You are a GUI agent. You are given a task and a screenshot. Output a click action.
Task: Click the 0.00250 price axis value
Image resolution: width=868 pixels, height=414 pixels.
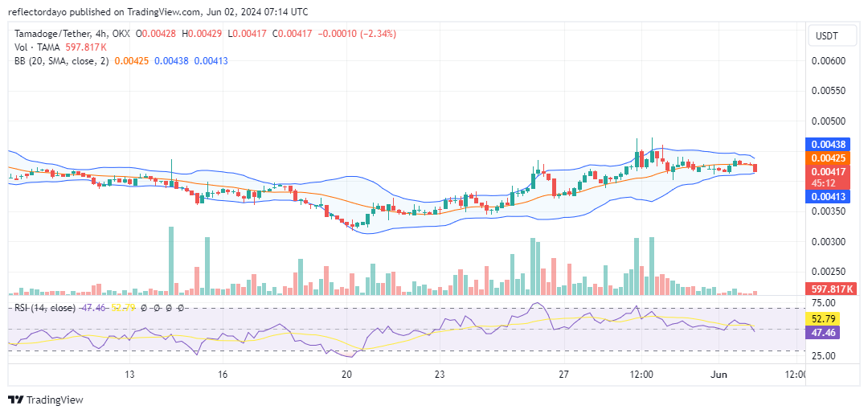coord(829,272)
